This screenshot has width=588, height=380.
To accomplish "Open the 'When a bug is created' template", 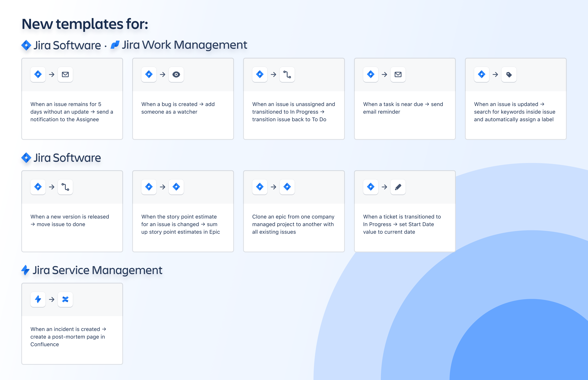I will click(x=183, y=99).
